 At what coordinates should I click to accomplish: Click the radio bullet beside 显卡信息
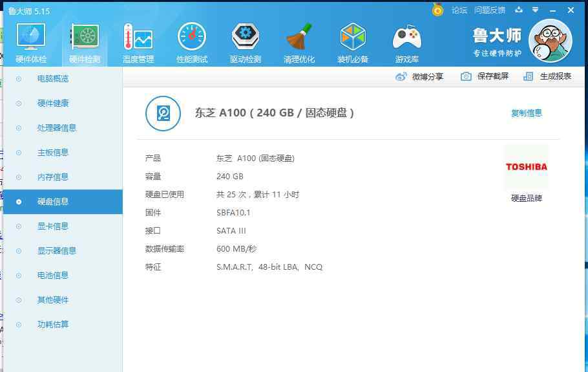tap(18, 226)
